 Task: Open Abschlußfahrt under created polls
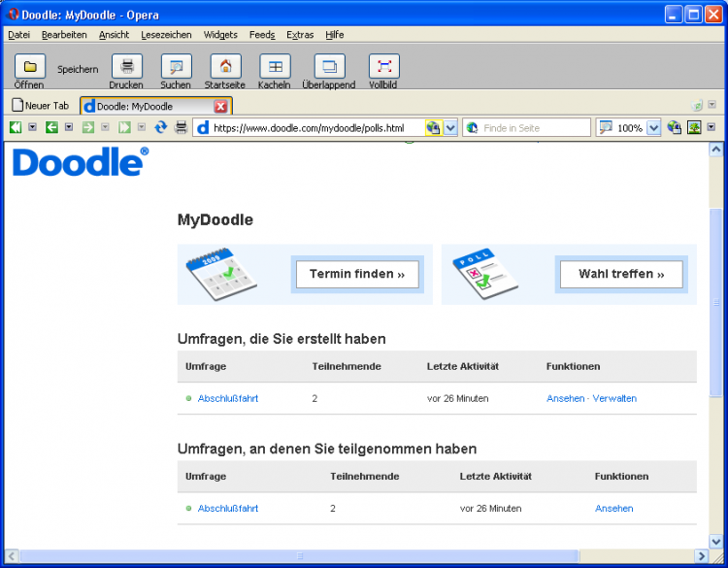click(x=227, y=398)
